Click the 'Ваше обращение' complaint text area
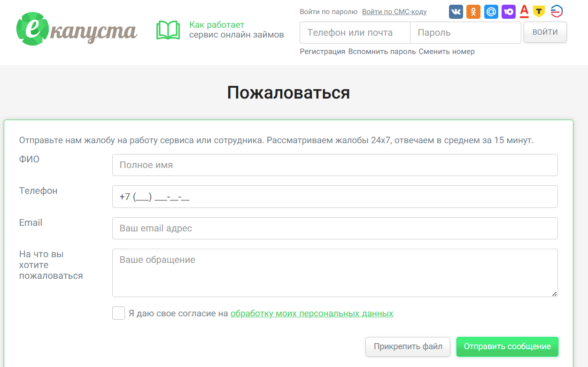Image resolution: width=588 pixels, height=367 pixels. 334,272
